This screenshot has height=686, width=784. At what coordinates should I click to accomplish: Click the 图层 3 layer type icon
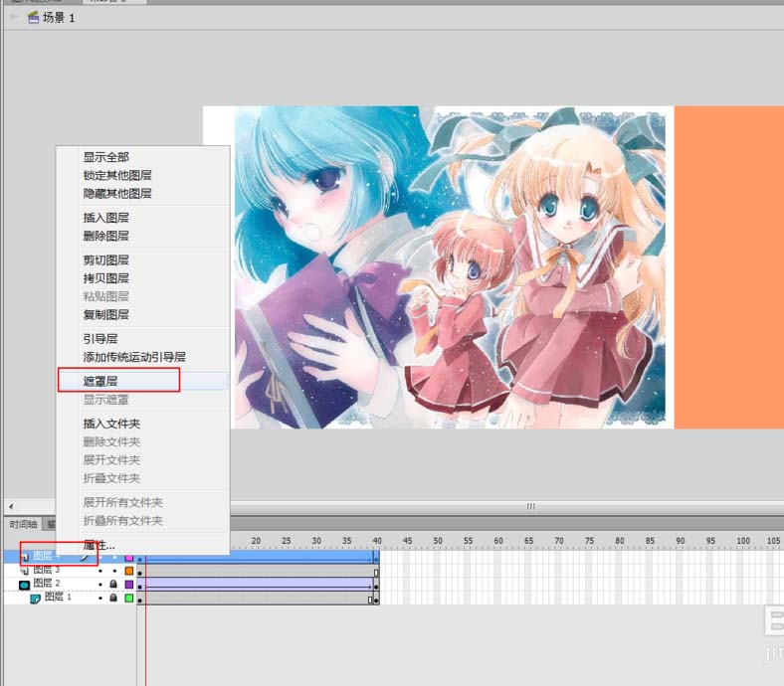coord(25,570)
